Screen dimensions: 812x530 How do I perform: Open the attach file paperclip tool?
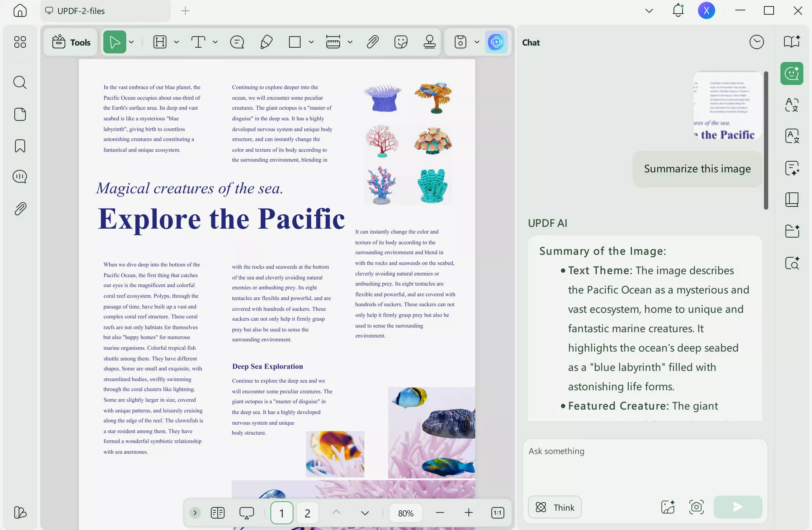pos(373,42)
